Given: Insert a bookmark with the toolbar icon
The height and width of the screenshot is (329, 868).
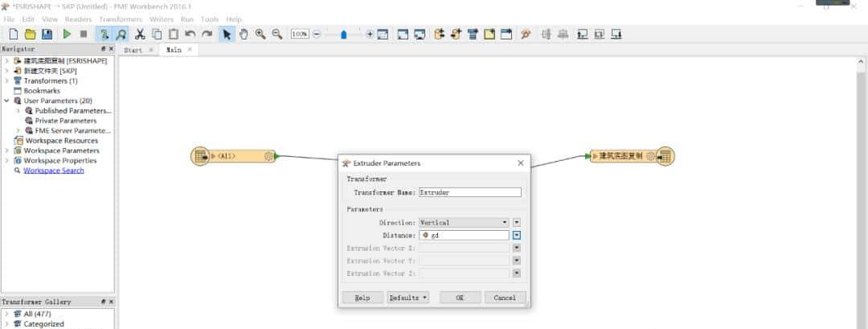Looking at the screenshot, I should (x=506, y=35).
